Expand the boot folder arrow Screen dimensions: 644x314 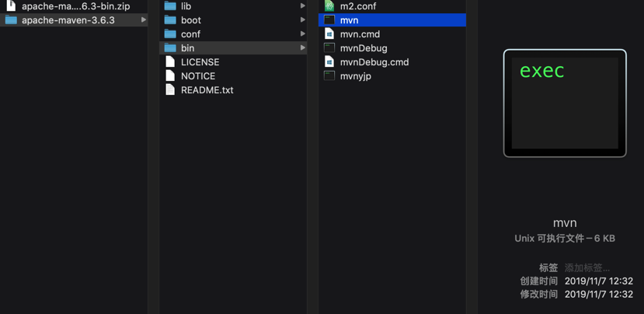[303, 20]
